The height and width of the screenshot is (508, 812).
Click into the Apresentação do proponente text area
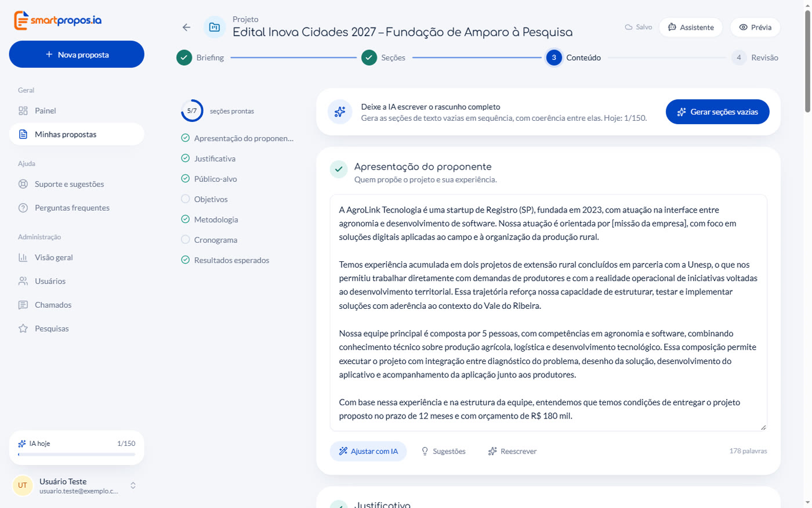tap(549, 313)
